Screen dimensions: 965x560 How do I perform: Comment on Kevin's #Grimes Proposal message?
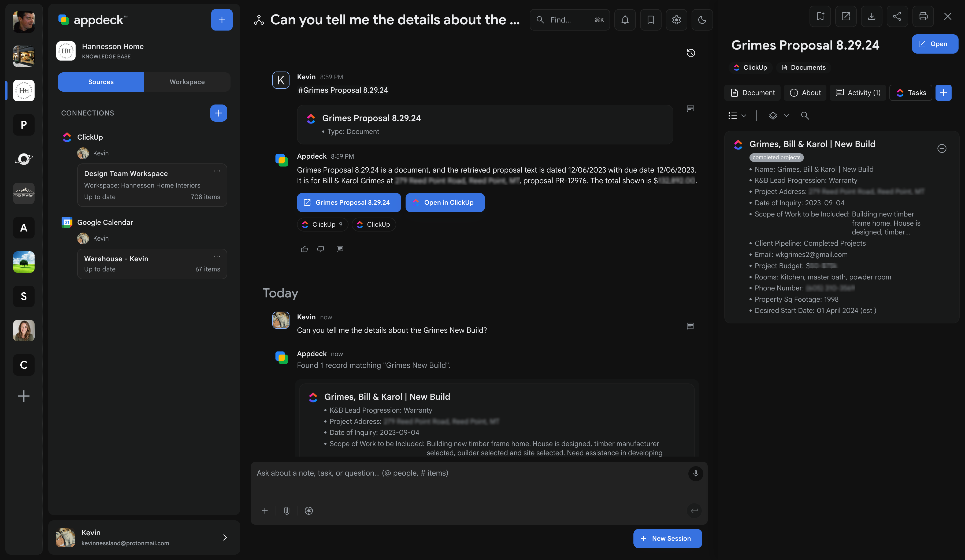click(691, 109)
